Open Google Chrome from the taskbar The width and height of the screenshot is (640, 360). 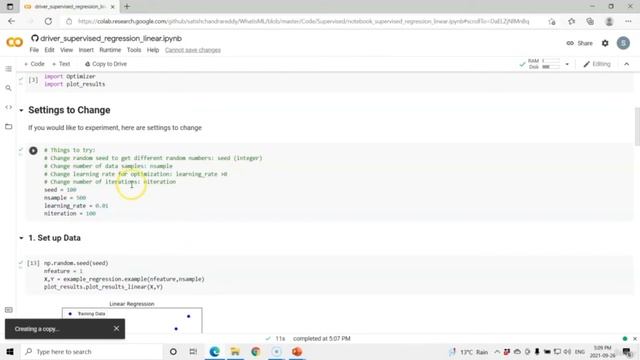pyautogui.click(x=256, y=351)
